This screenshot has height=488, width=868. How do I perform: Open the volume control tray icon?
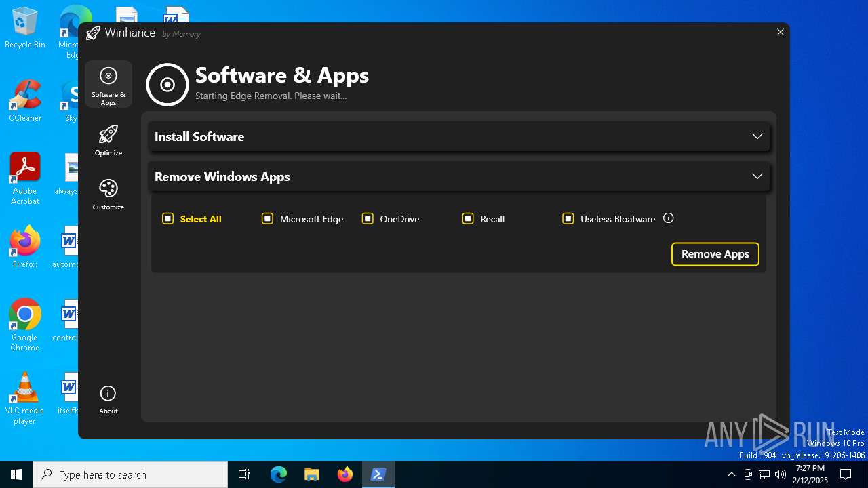coord(781,474)
